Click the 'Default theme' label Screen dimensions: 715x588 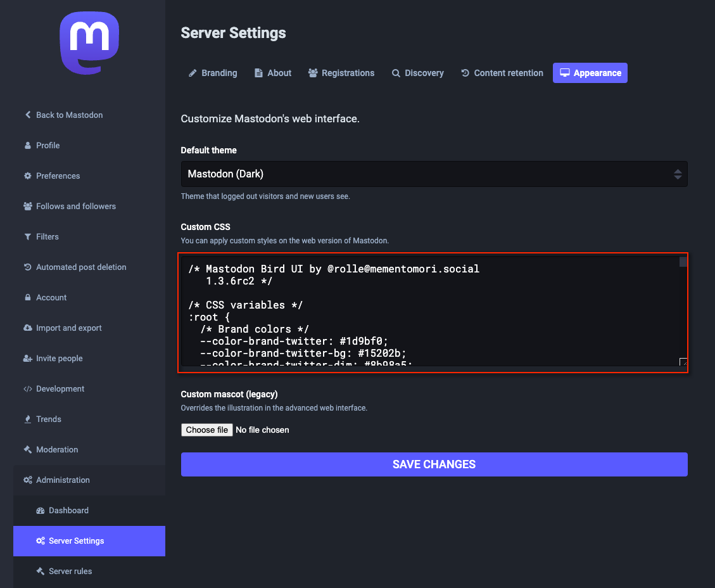tap(209, 150)
